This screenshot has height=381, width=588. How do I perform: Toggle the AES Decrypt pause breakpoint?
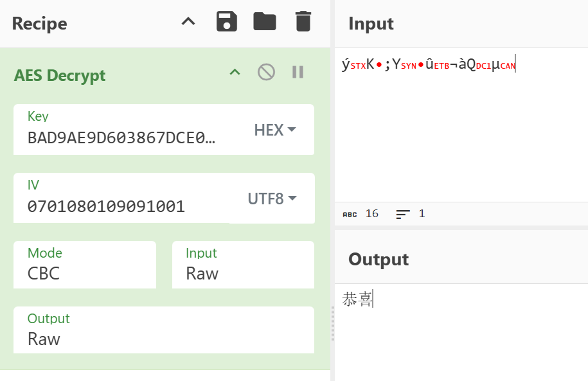[x=298, y=72]
